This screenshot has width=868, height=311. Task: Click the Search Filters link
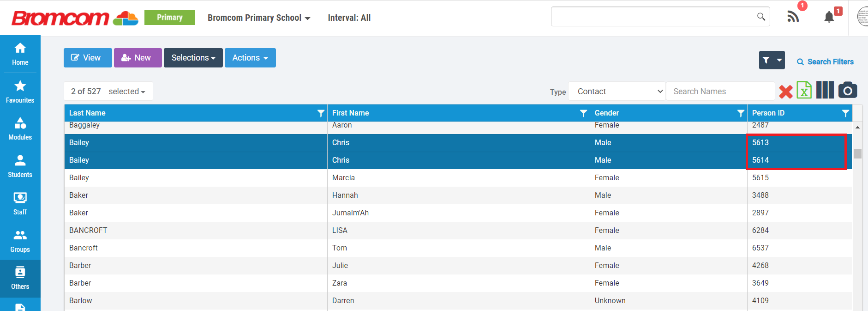pyautogui.click(x=825, y=62)
